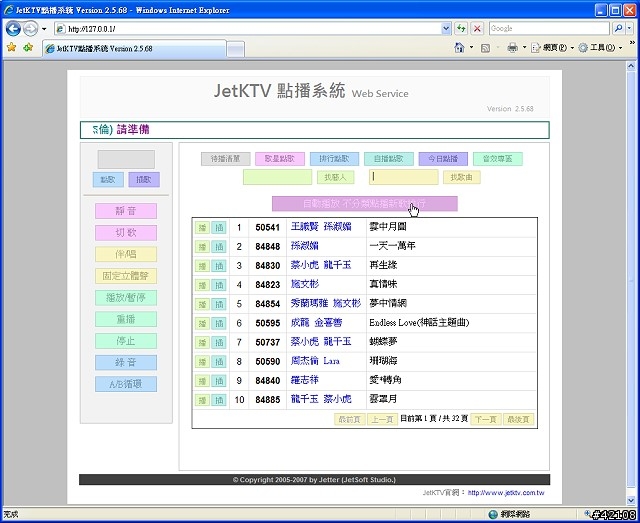Go to 最後頁 last page
The image size is (640, 523).
click(x=518, y=419)
